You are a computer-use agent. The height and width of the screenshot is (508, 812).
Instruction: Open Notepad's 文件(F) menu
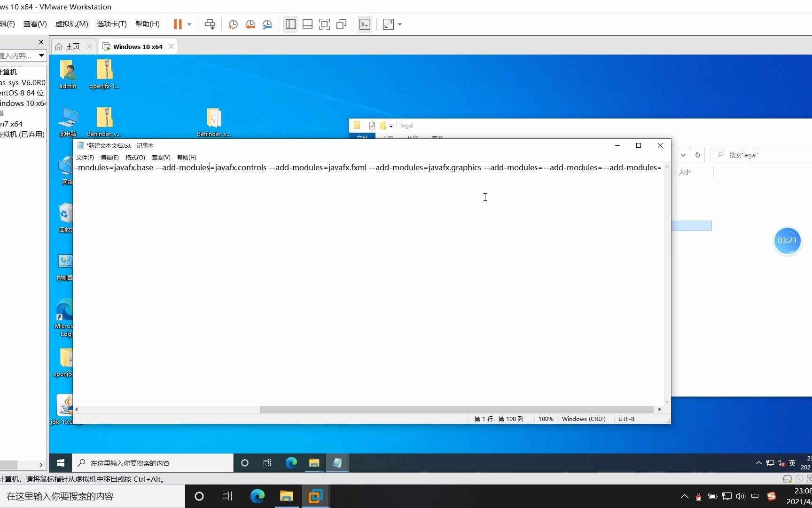[x=85, y=157]
